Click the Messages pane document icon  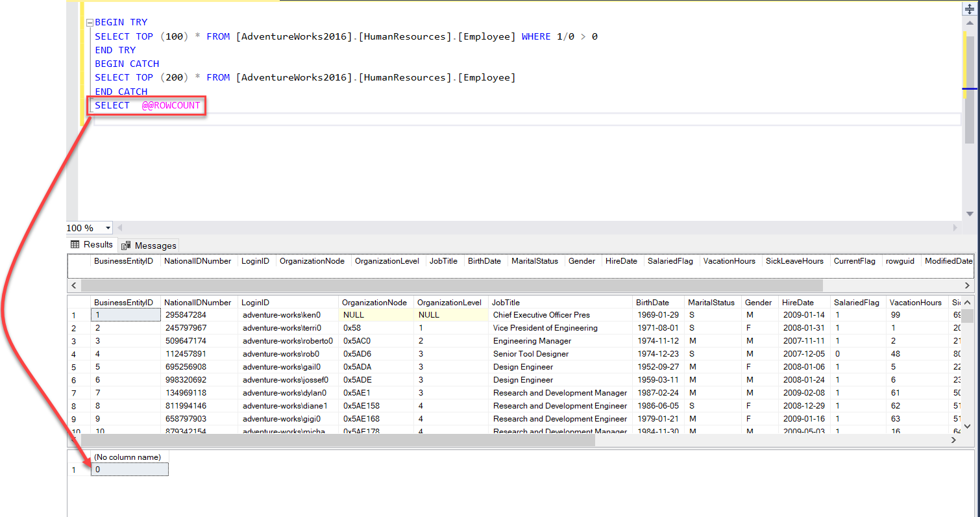coord(127,245)
